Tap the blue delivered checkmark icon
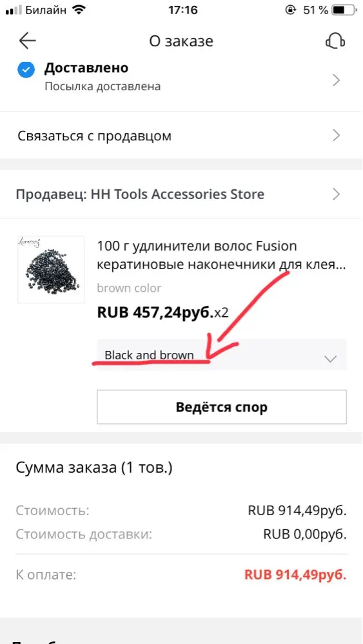This screenshot has height=644, width=363. coord(26,70)
